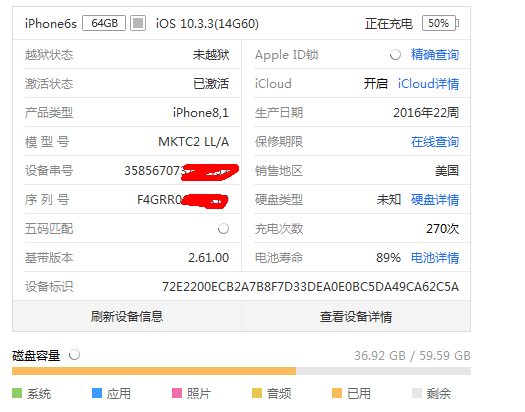Click charge count value 270次
Viewport: 525px width, 412px height.
443,229
